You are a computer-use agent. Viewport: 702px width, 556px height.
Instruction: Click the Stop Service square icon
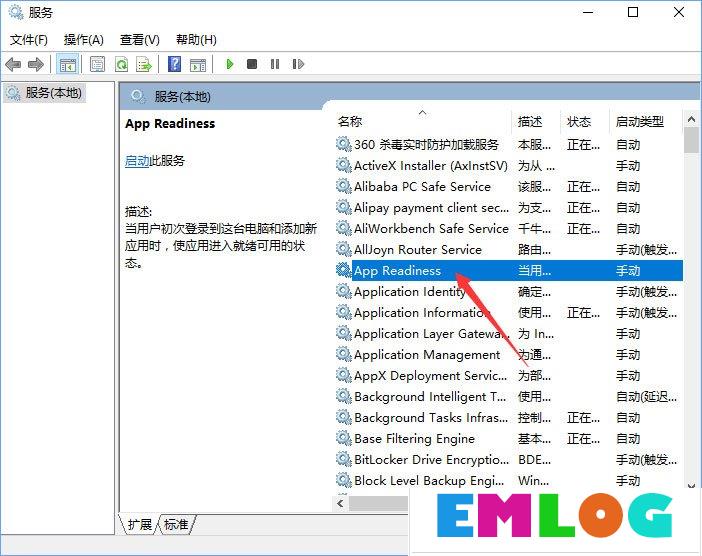(x=252, y=64)
